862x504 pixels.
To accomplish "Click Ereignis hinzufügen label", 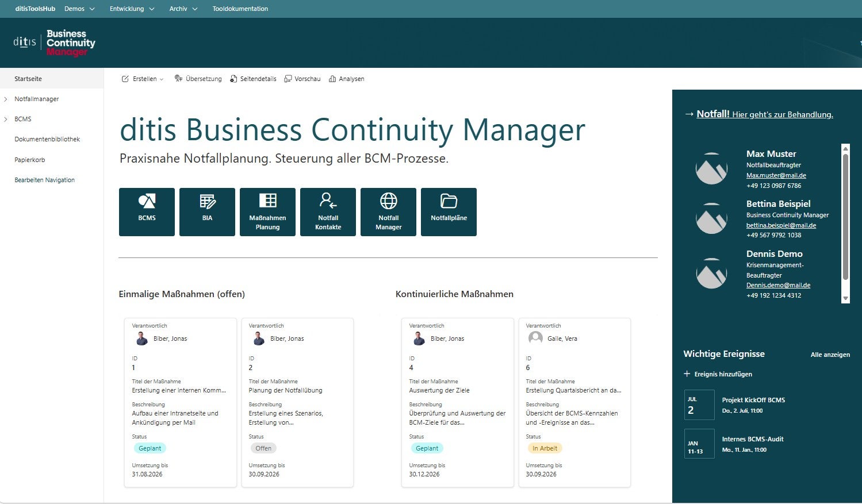I will coord(723,374).
